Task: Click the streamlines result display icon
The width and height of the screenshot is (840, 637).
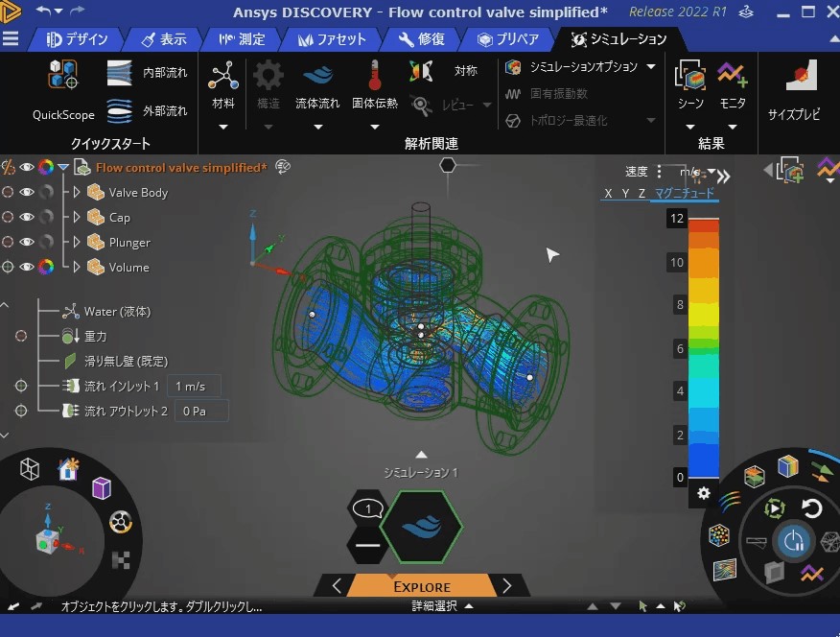Action: click(x=729, y=502)
